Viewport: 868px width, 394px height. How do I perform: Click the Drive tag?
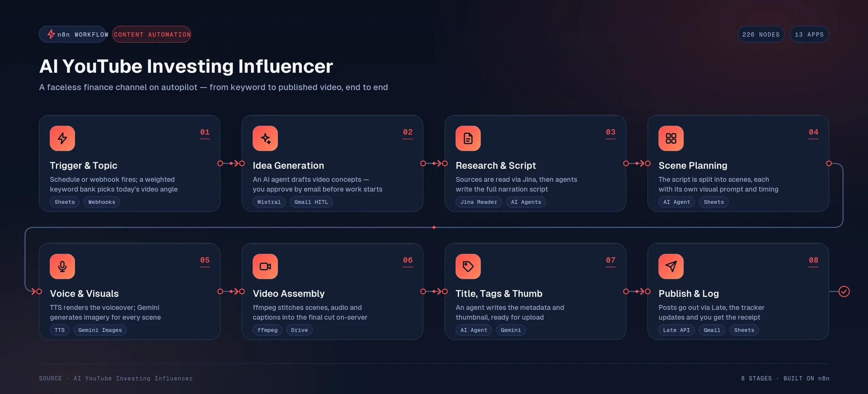pos(299,330)
